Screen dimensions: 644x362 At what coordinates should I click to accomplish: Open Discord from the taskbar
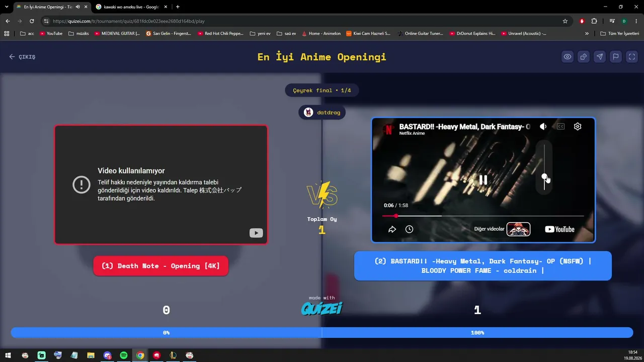point(107,355)
